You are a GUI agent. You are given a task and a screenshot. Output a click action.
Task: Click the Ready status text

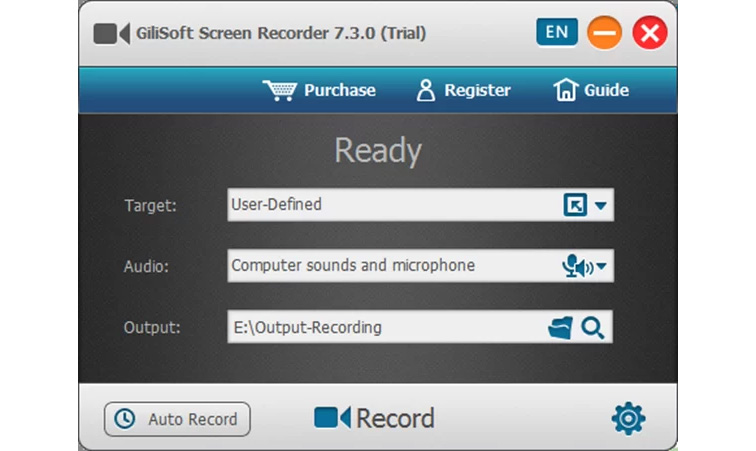point(378,150)
